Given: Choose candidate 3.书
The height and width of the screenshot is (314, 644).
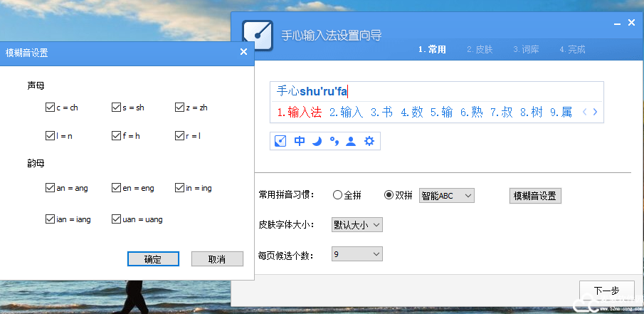Looking at the screenshot, I should point(381,112).
